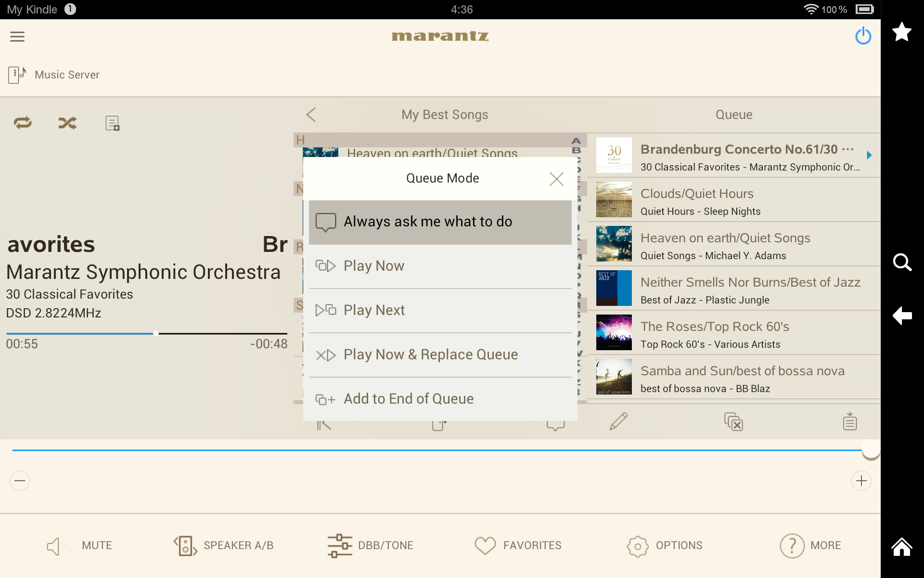
Task: Click the pencil edit queue icon
Action: point(618,421)
